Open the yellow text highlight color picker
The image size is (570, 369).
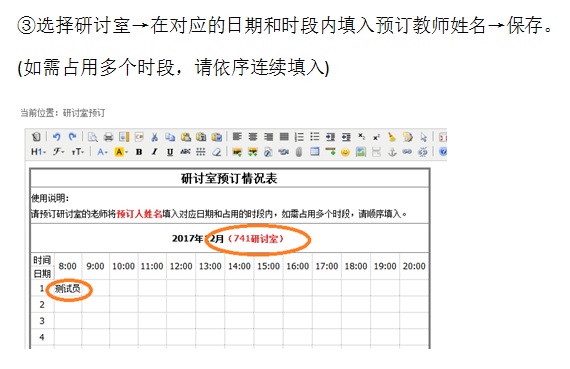coord(121,152)
